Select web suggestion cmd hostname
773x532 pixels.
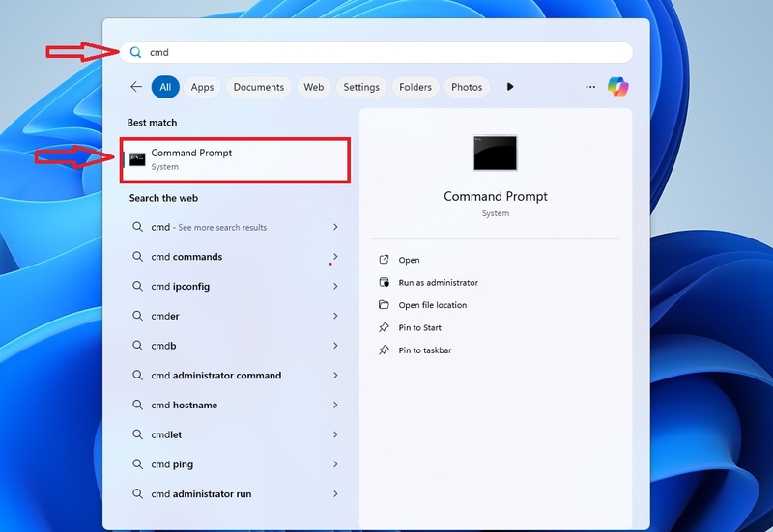tap(235, 405)
